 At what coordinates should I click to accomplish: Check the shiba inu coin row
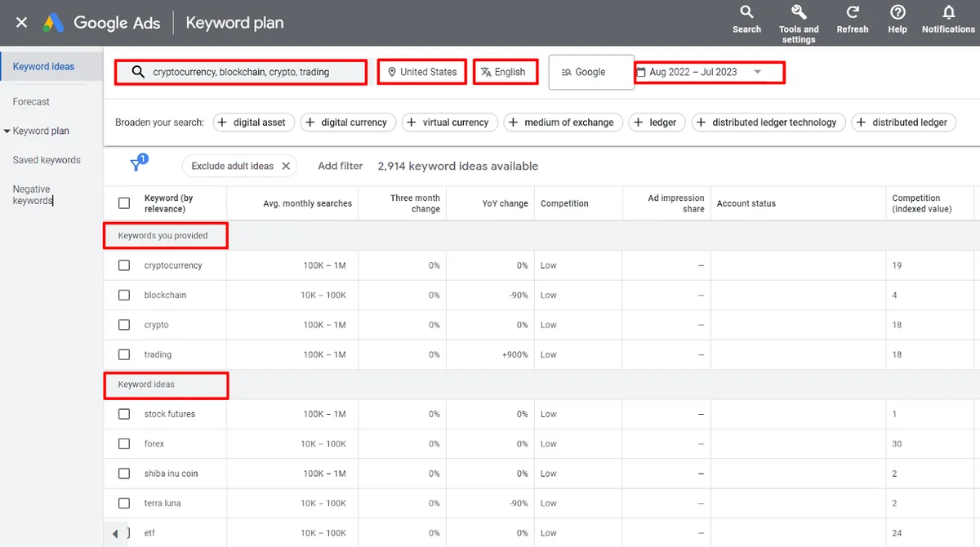124,474
